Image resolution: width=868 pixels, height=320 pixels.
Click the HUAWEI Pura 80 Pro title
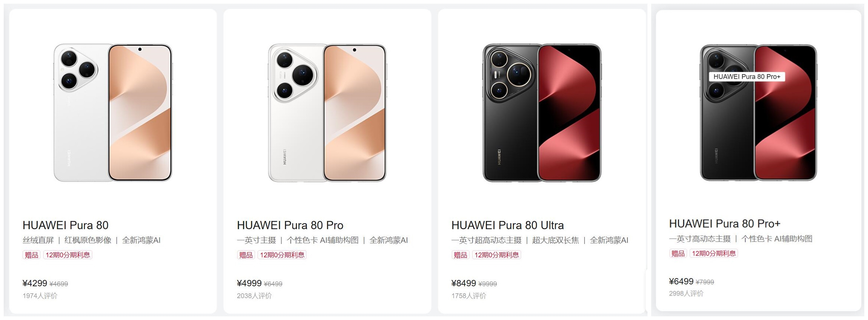pos(290,225)
